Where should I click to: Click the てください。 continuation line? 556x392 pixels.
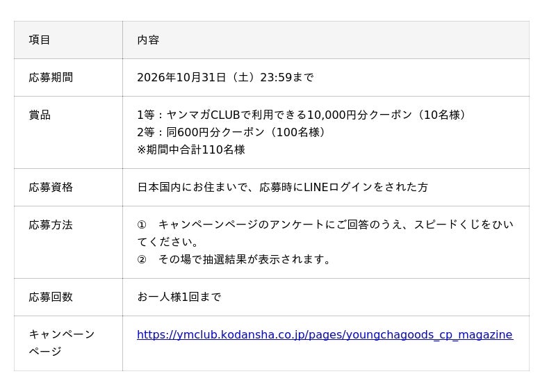click(x=168, y=243)
